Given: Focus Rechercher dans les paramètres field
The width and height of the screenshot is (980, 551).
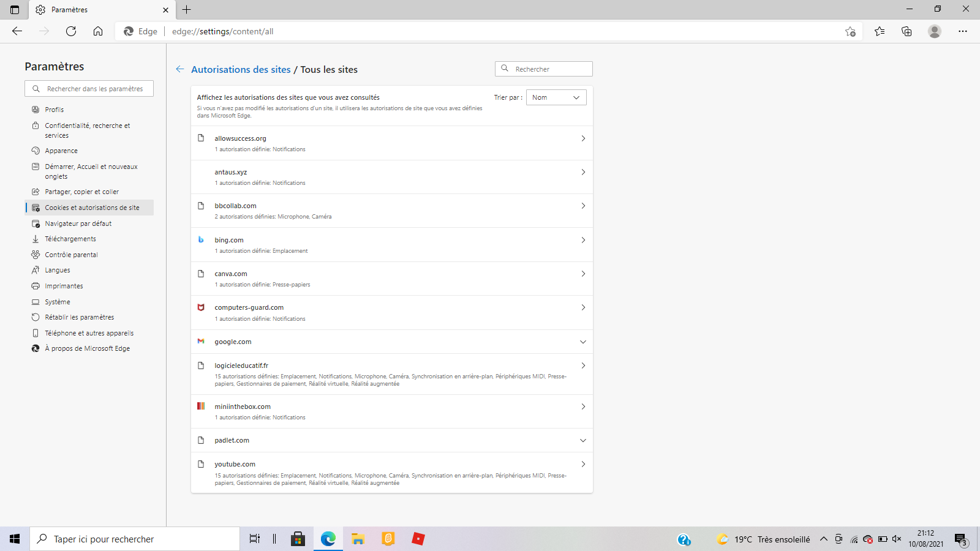Looking at the screenshot, I should [89, 89].
